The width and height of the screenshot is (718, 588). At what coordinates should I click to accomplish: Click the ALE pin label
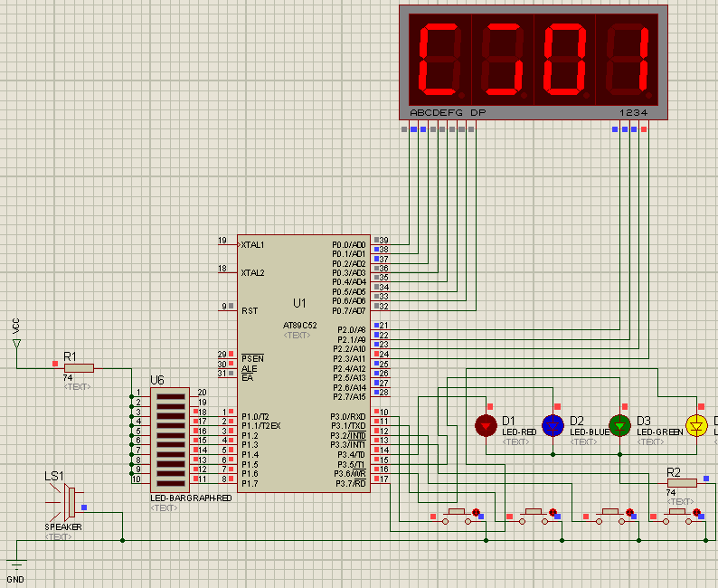pyautogui.click(x=249, y=369)
